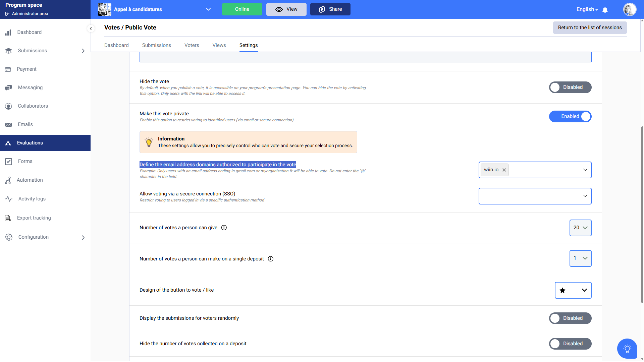Open the notifications bell icon

point(605,10)
